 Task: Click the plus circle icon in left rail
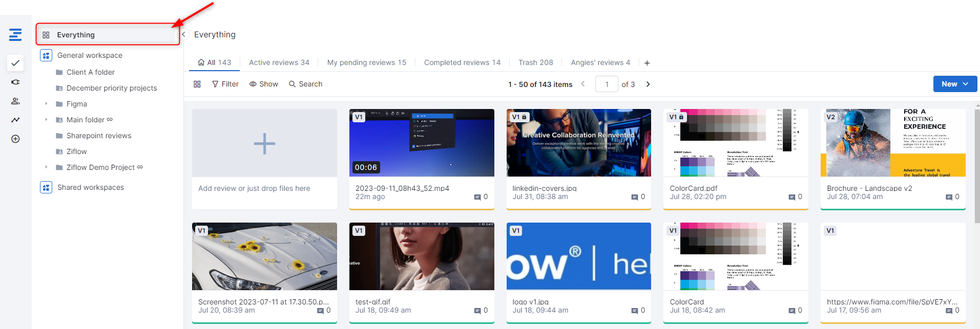click(x=15, y=139)
